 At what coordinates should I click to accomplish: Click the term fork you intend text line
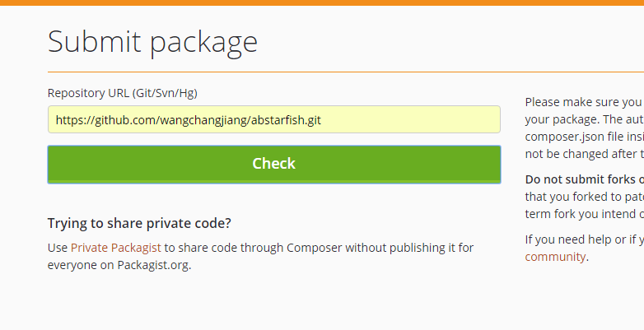point(584,214)
